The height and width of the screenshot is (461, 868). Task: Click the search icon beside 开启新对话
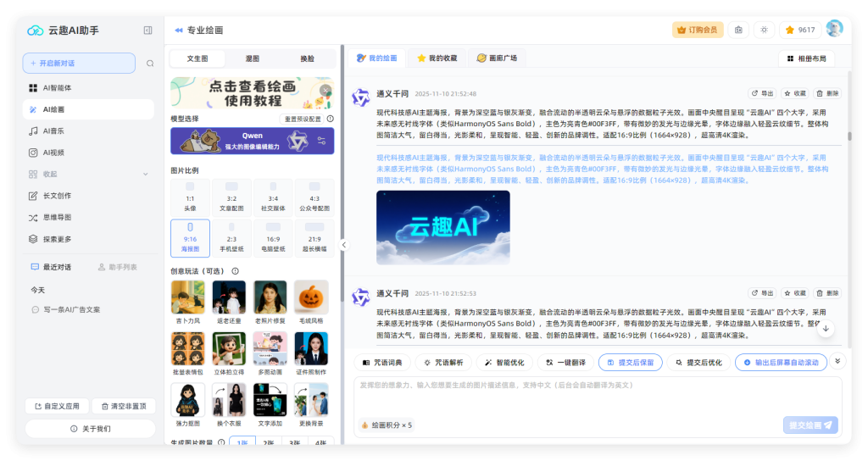pos(150,64)
